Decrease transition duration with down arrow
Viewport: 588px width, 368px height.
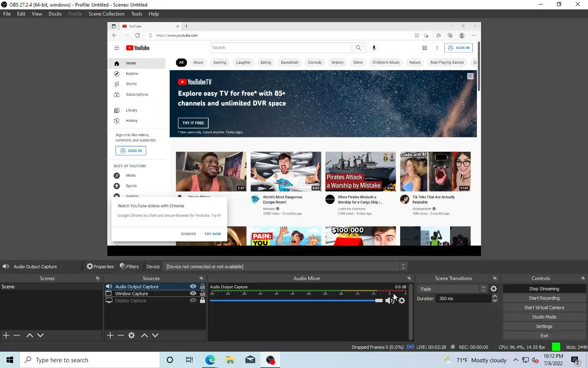click(495, 301)
